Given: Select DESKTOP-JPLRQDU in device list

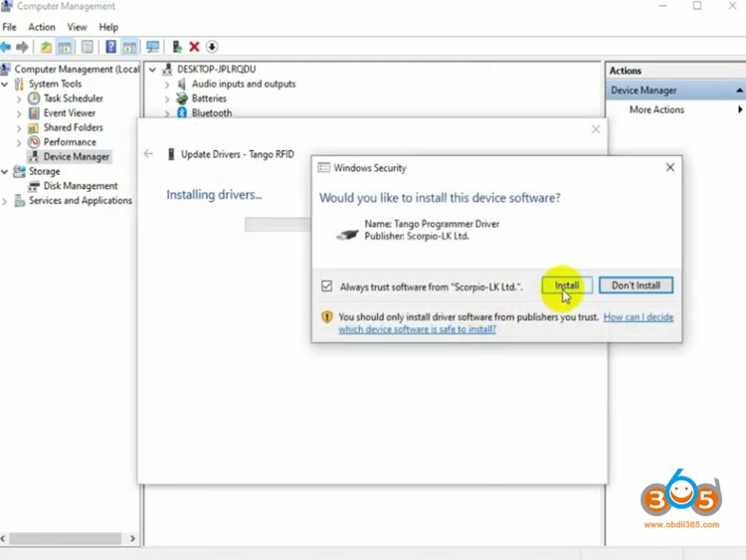Looking at the screenshot, I should pyautogui.click(x=217, y=69).
